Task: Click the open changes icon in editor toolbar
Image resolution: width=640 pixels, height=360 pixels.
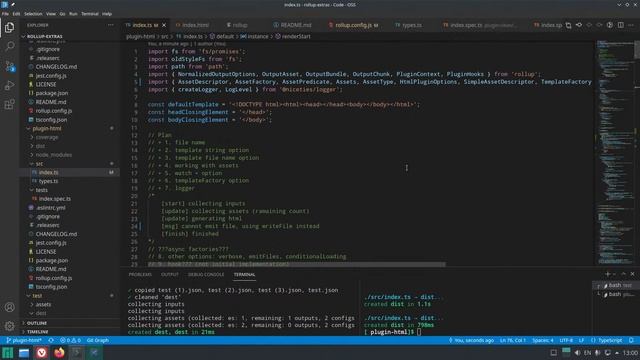Action: point(568,25)
